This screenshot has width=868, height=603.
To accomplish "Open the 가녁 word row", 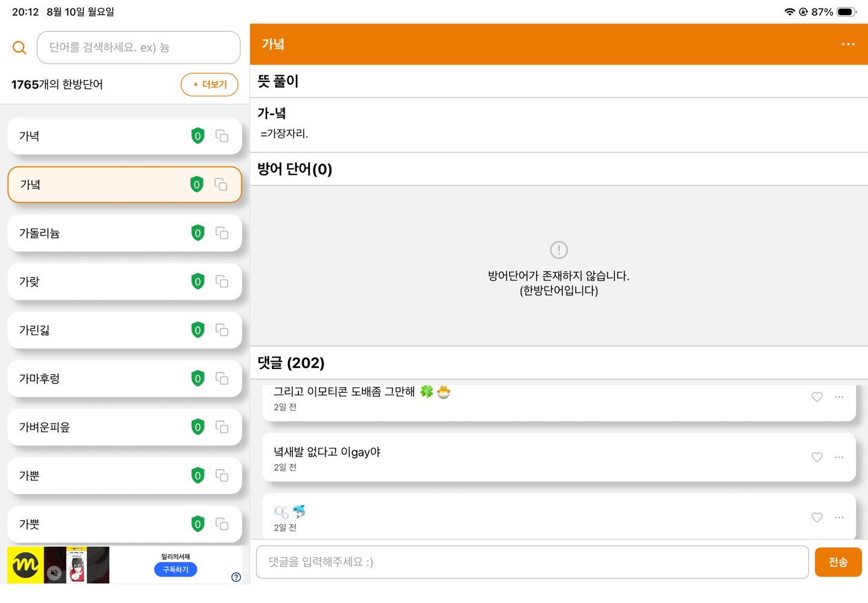I will point(125,136).
